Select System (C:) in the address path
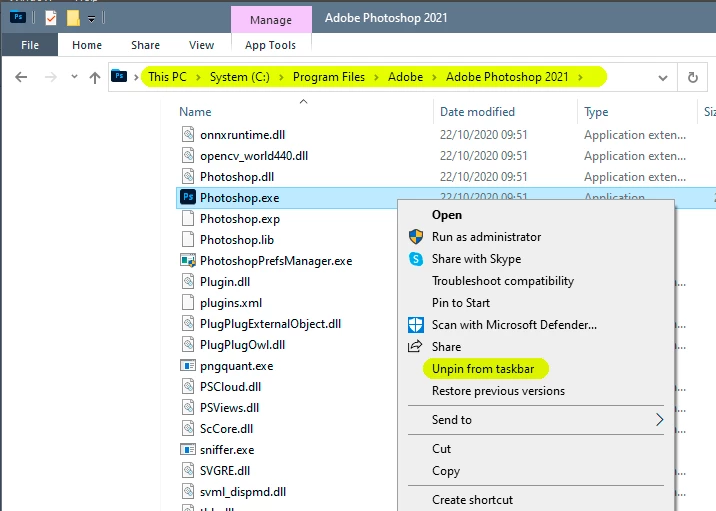The height and width of the screenshot is (511, 716). click(240, 77)
